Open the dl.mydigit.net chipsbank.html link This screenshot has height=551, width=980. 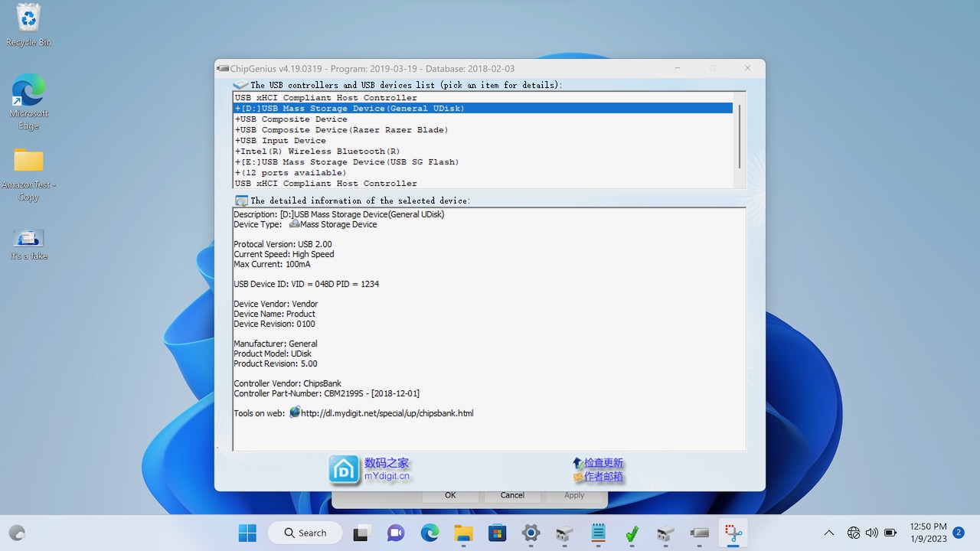387,413
